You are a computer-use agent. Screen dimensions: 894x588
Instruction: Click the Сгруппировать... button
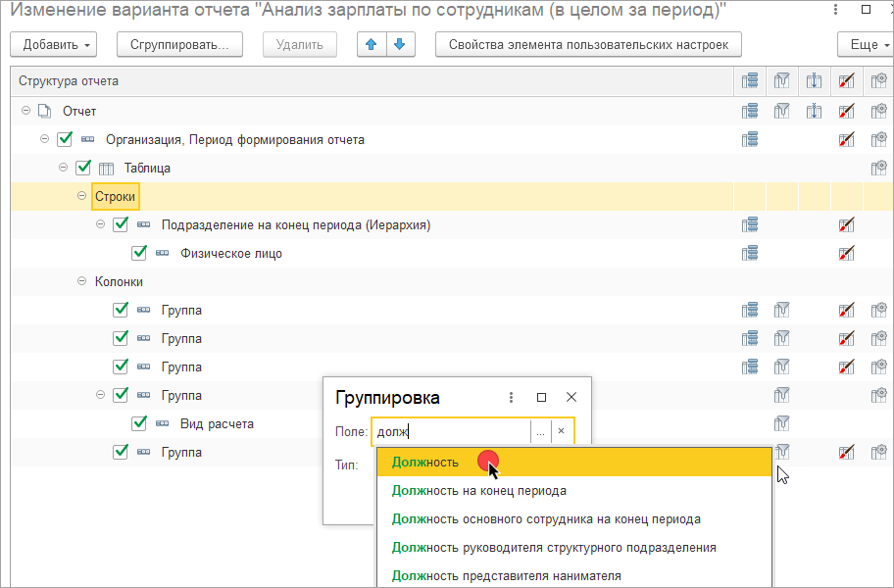179,45
